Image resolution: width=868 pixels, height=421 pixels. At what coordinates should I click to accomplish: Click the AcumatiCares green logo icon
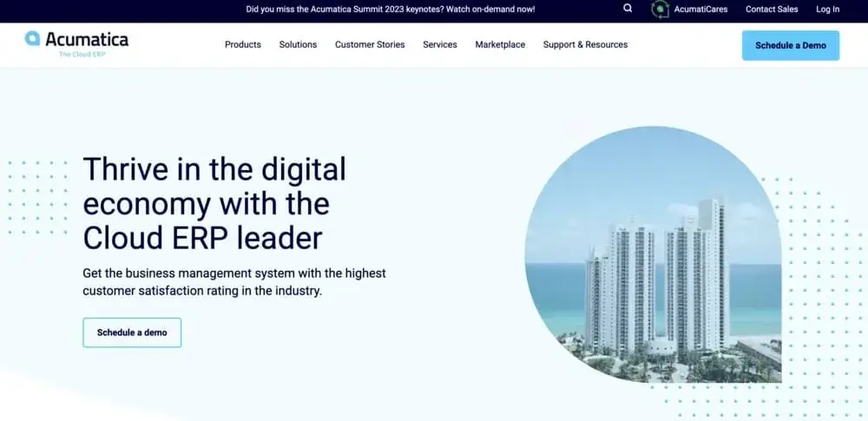pyautogui.click(x=660, y=9)
